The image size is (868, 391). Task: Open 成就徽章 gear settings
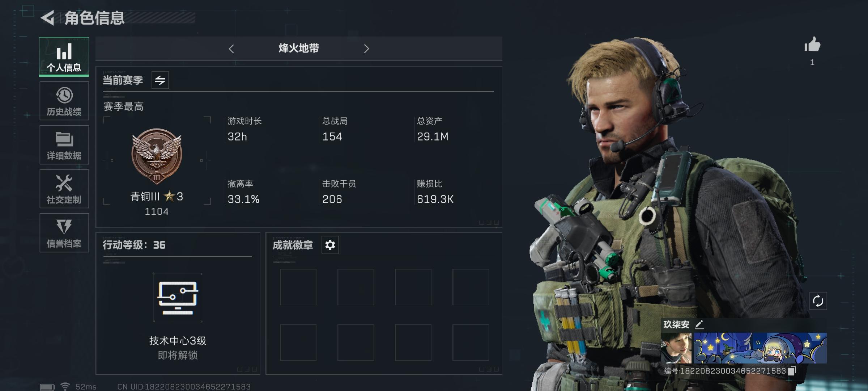(330, 245)
